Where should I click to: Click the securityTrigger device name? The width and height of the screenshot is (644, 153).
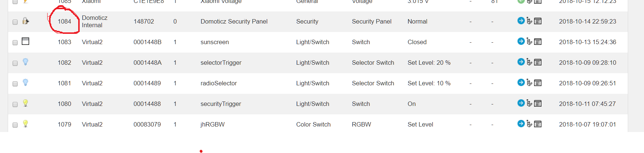point(221,104)
